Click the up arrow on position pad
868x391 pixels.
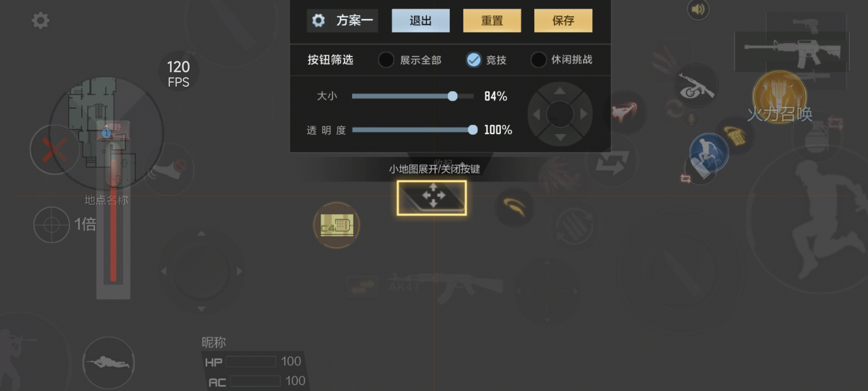pyautogui.click(x=560, y=91)
